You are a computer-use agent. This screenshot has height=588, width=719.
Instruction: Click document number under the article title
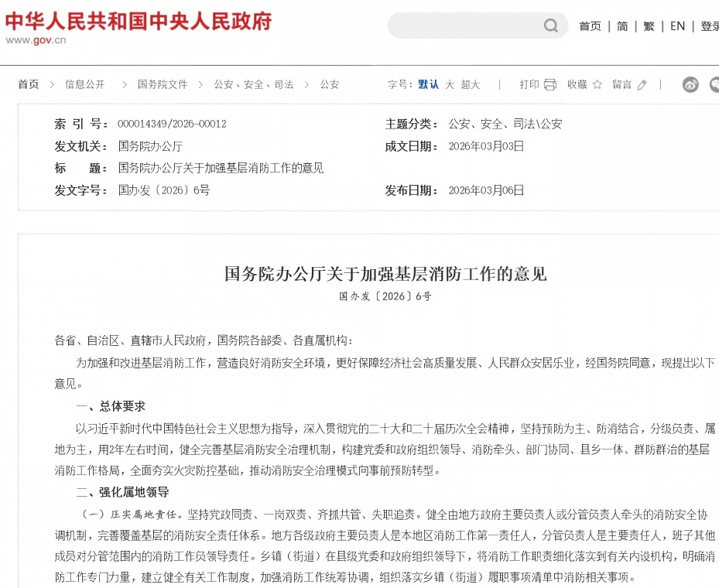pos(385,296)
